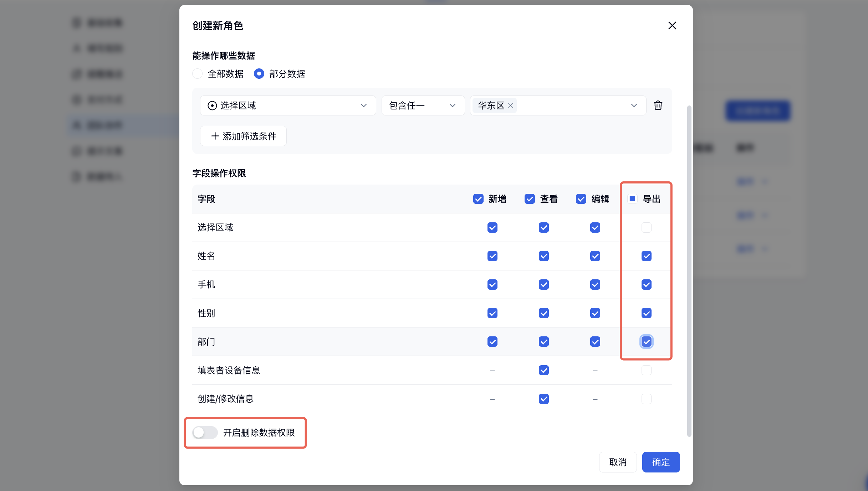Toggle the 查看 header checkbox

[530, 199]
